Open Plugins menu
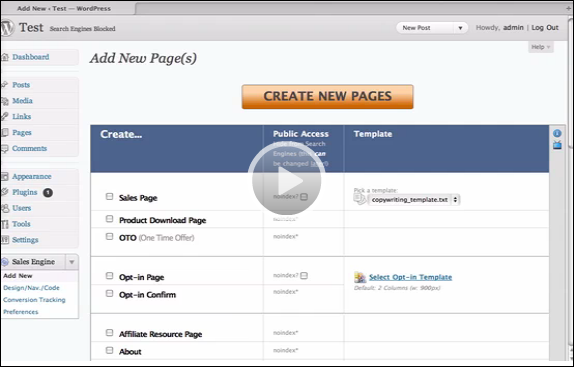This screenshot has width=574, height=367. point(25,192)
